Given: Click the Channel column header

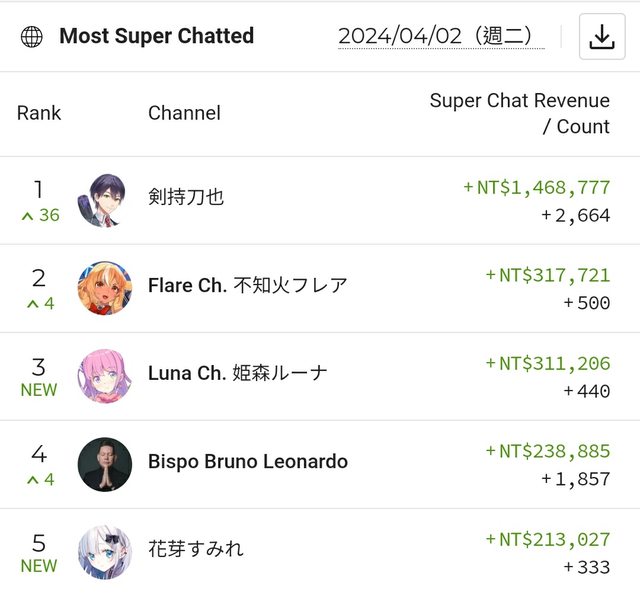Looking at the screenshot, I should point(184,113).
